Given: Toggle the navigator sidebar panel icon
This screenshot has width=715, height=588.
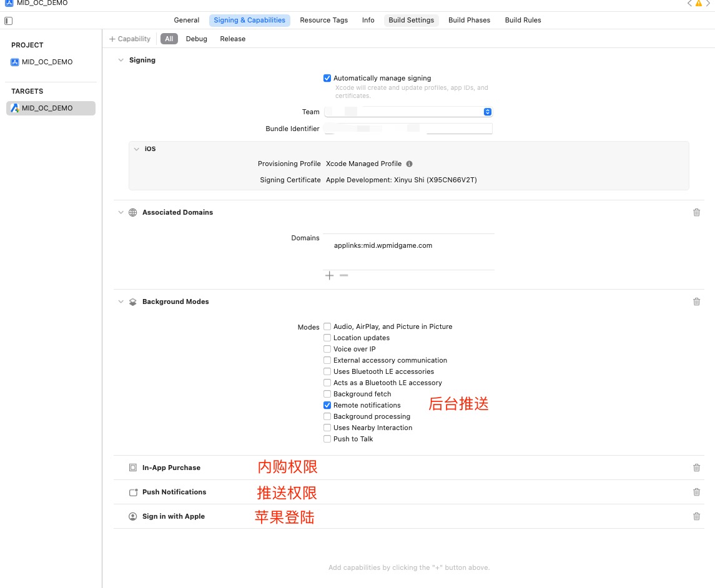Looking at the screenshot, I should [x=8, y=21].
